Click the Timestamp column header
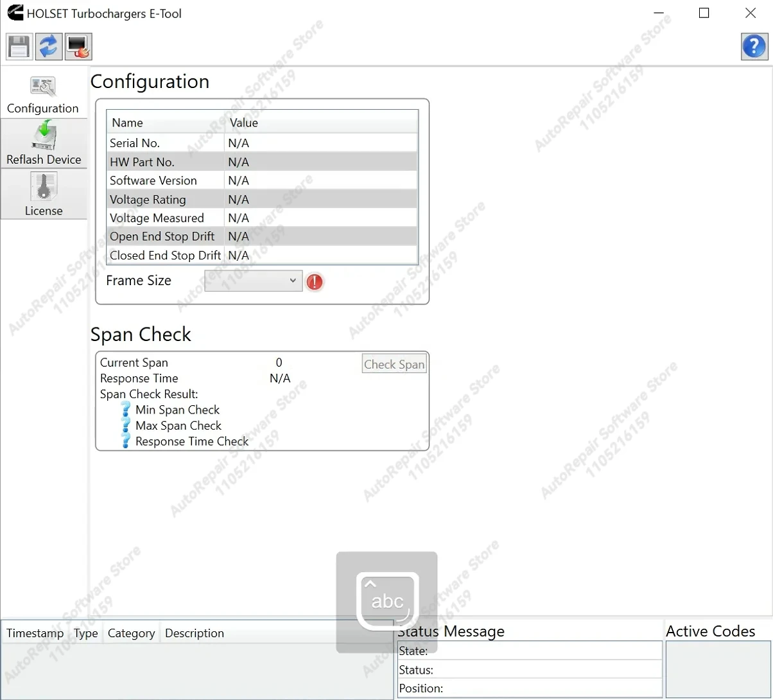This screenshot has width=773, height=700. [x=35, y=633]
